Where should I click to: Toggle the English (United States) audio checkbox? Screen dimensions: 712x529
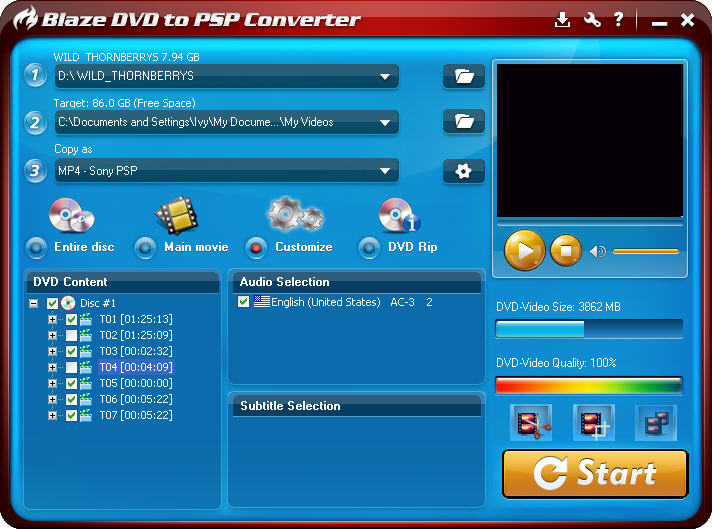[x=244, y=302]
